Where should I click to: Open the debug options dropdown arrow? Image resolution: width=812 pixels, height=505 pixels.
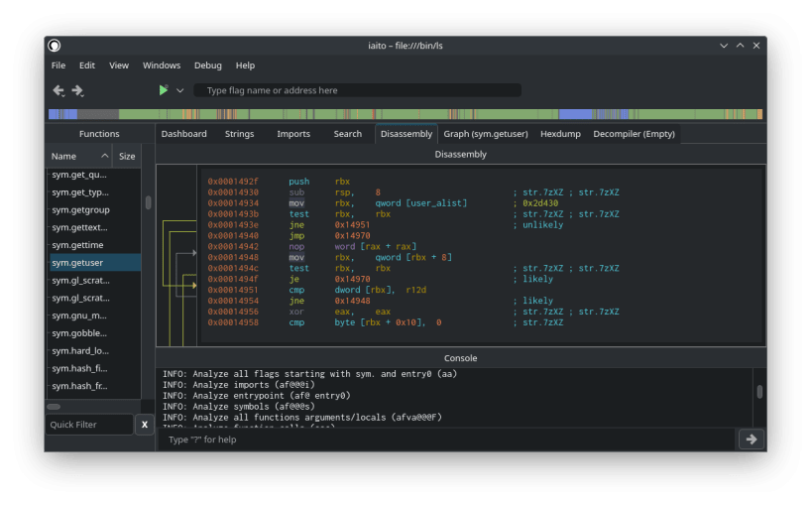179,90
